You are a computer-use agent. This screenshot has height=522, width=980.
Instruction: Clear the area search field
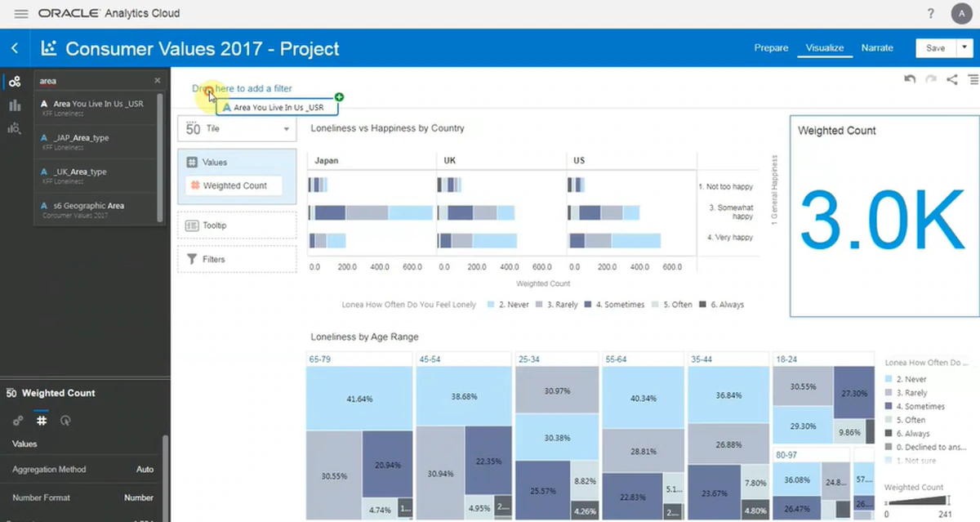tap(158, 81)
